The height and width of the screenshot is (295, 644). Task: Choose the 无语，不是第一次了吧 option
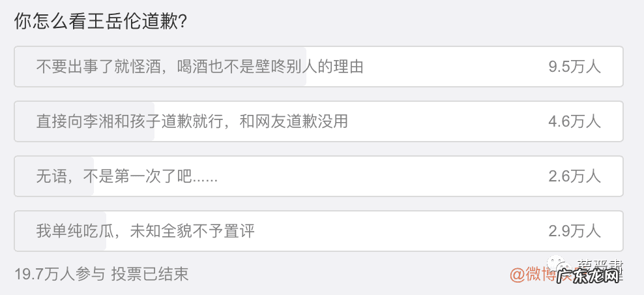(x=127, y=176)
